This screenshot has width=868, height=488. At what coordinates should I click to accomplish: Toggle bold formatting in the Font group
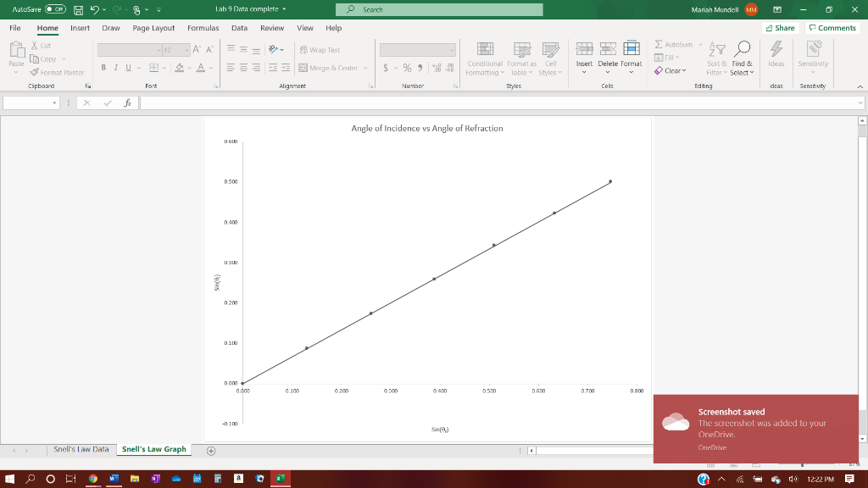103,67
